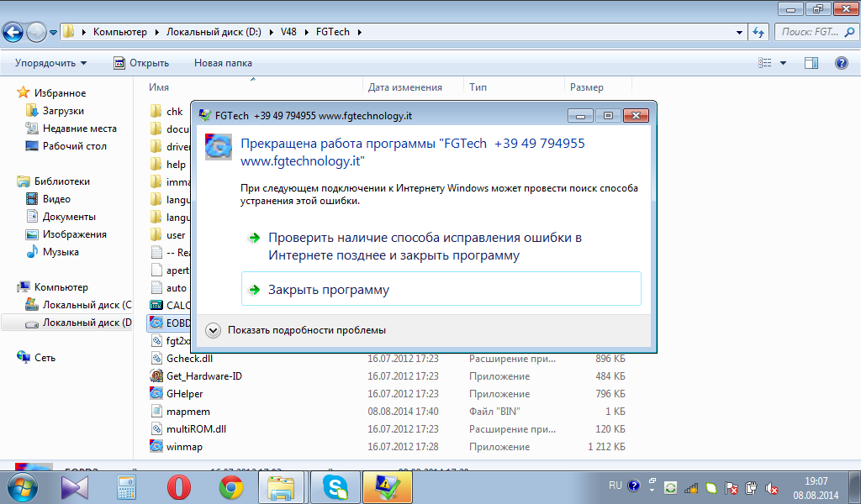Click the 'V48' breadcrumb segment

288,32
